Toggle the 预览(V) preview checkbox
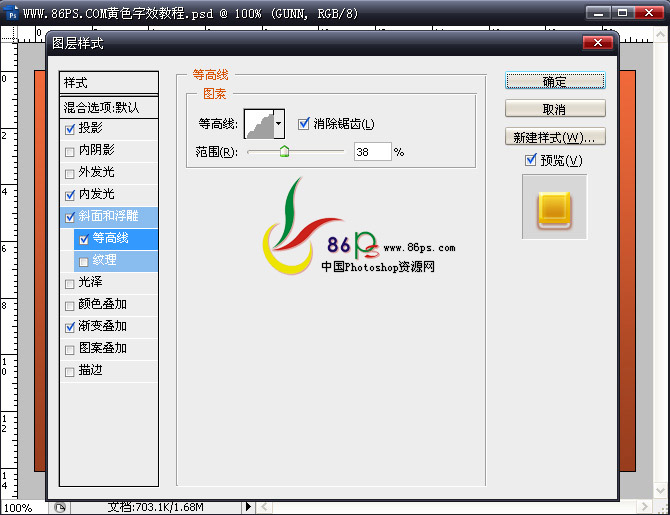 (531, 160)
